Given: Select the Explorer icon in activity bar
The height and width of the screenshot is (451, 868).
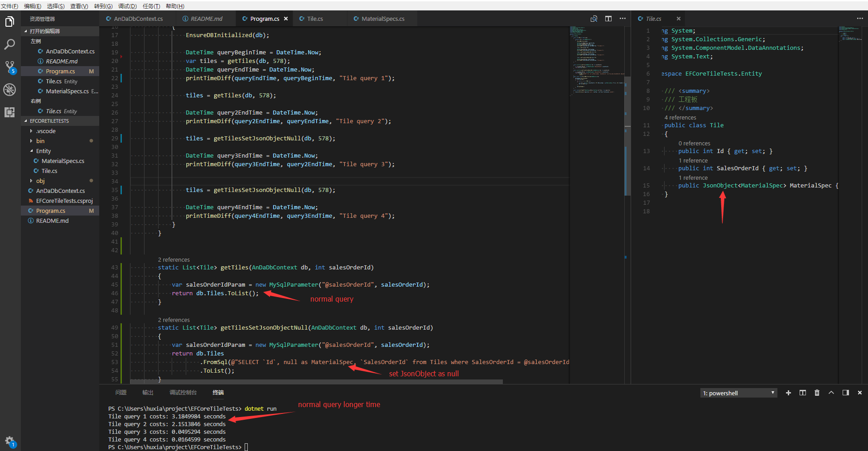Looking at the screenshot, I should [10, 21].
